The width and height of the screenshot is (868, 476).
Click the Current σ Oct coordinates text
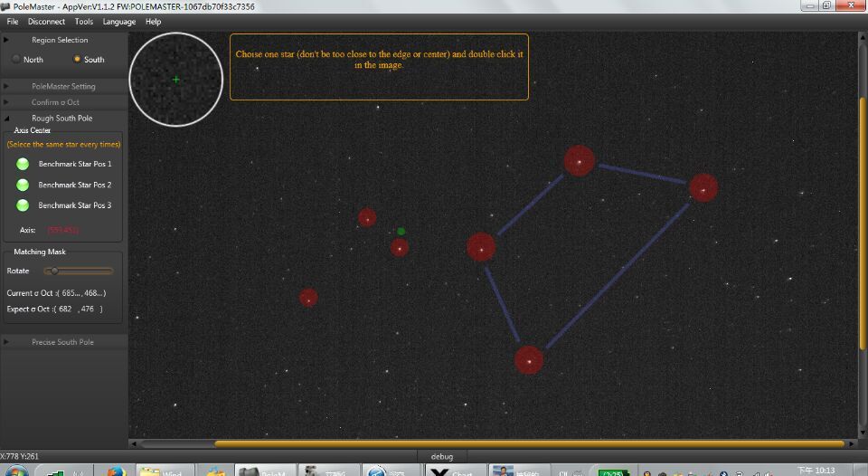[x=56, y=293]
